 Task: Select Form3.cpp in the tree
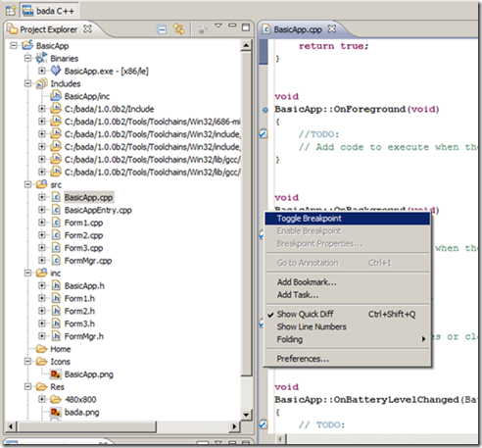(83, 248)
